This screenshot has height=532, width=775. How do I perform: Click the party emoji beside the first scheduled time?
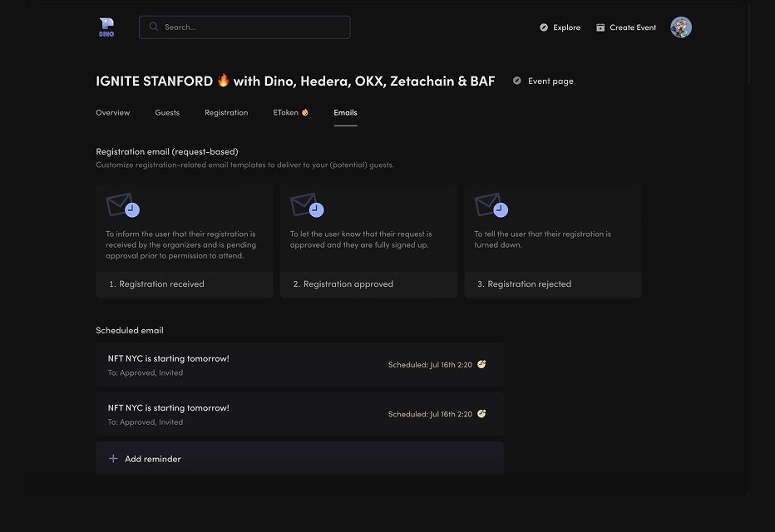click(481, 363)
